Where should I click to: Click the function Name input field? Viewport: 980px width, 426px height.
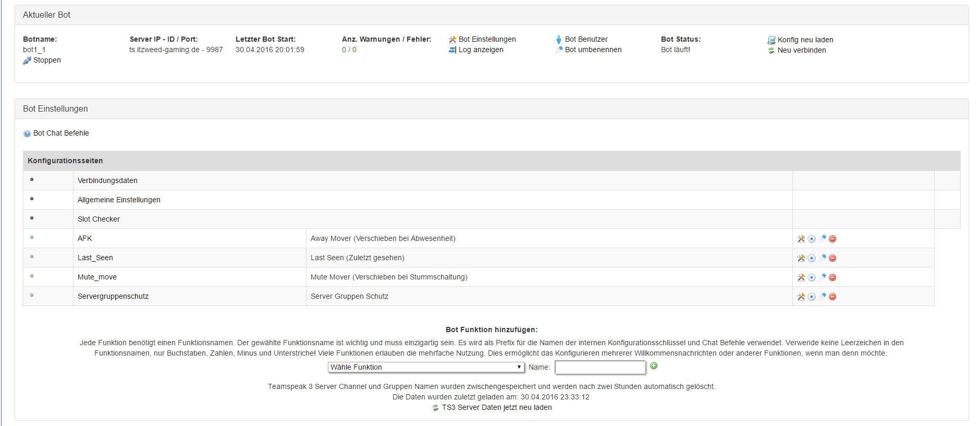tap(600, 368)
